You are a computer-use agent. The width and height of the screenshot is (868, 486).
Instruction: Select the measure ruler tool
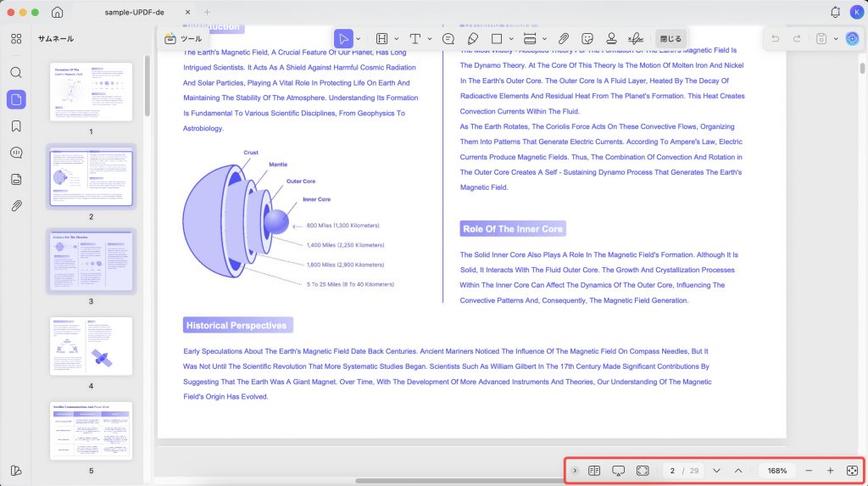pyautogui.click(x=530, y=39)
